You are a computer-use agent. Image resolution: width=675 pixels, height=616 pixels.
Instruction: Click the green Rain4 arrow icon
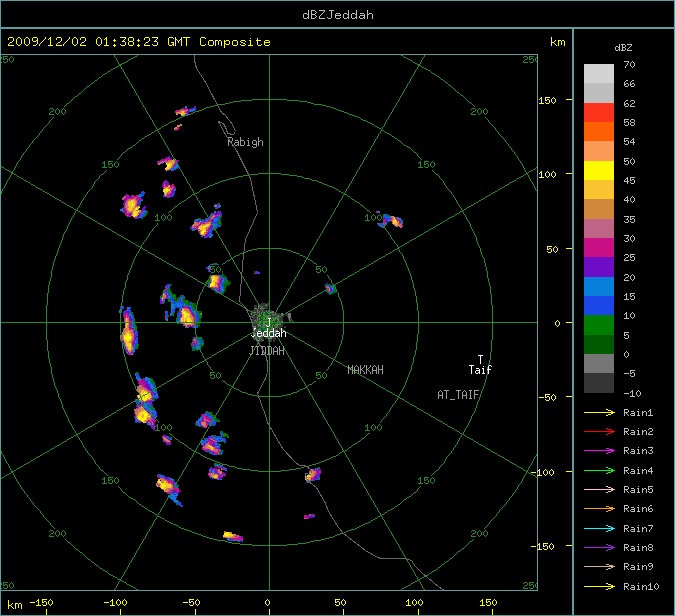coord(599,470)
